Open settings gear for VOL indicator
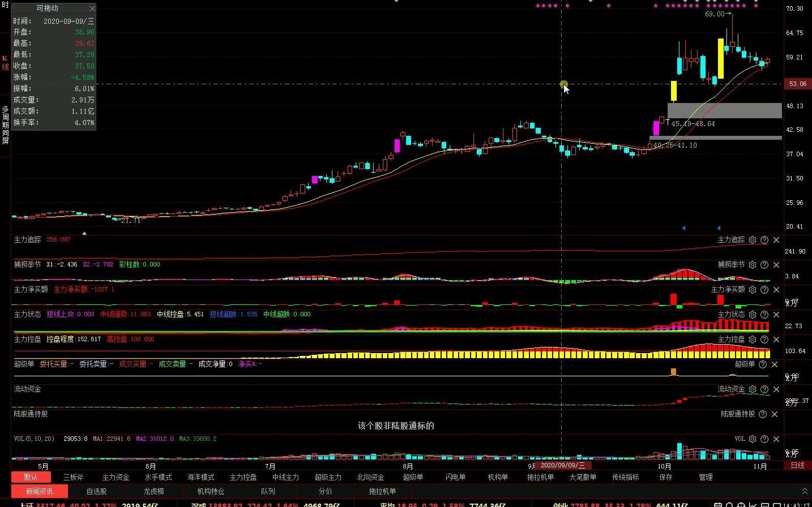812x507 pixels. pyautogui.click(x=753, y=439)
